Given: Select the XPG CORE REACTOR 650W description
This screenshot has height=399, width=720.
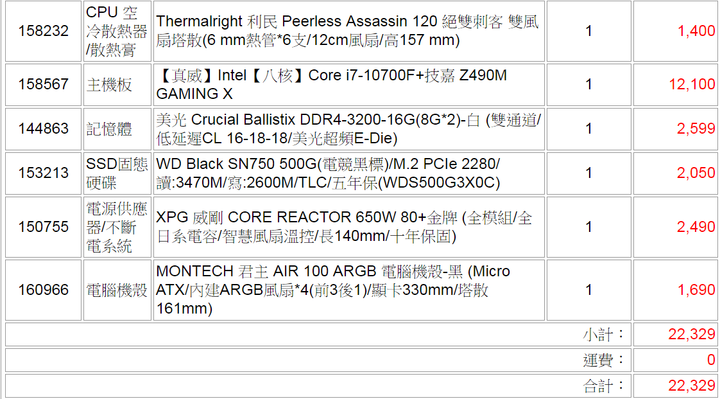Looking at the screenshot, I should click(x=344, y=227).
